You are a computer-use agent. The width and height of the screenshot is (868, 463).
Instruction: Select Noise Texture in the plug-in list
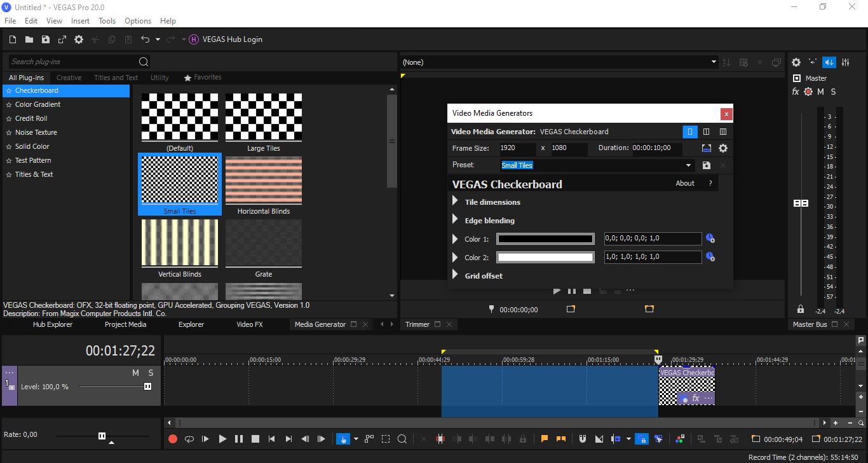point(36,132)
